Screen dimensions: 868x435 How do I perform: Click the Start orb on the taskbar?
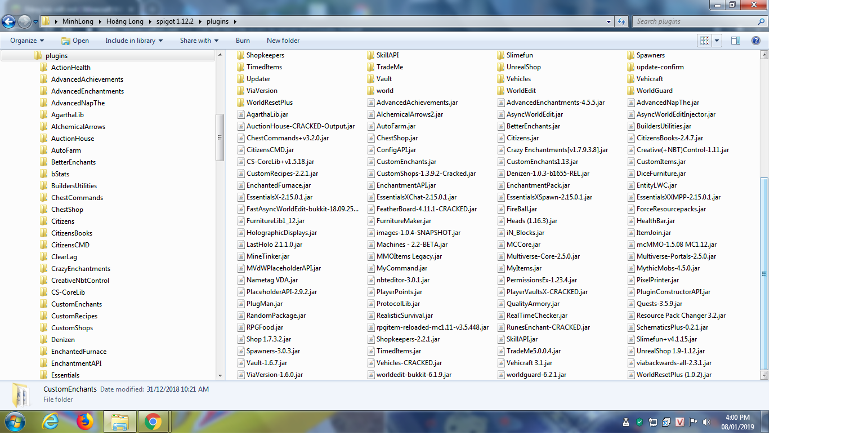pyautogui.click(x=15, y=421)
